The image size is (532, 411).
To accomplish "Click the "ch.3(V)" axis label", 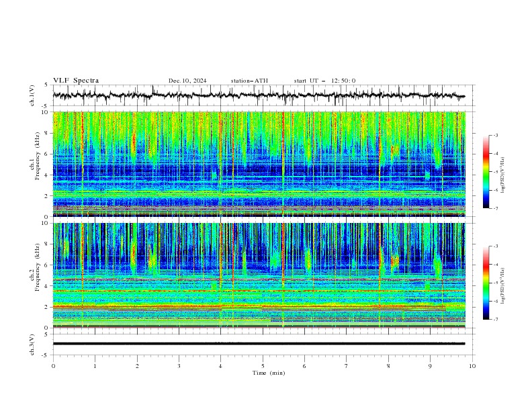I will [32, 345].
